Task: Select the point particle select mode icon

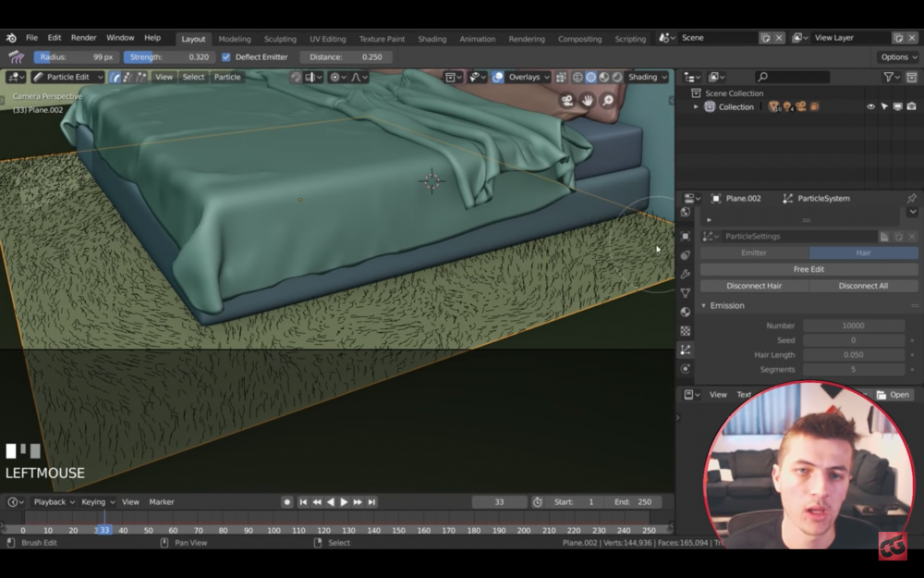Action: pos(128,78)
